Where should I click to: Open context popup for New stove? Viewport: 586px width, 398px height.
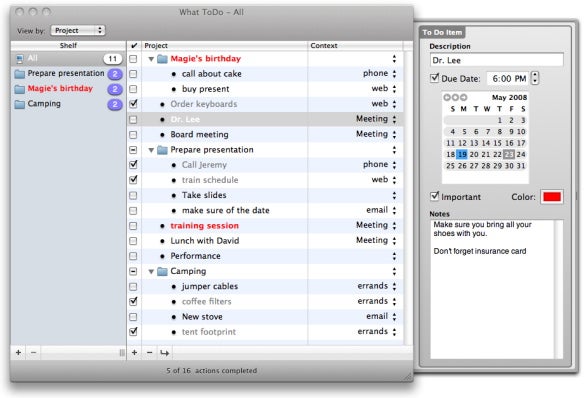pos(394,317)
